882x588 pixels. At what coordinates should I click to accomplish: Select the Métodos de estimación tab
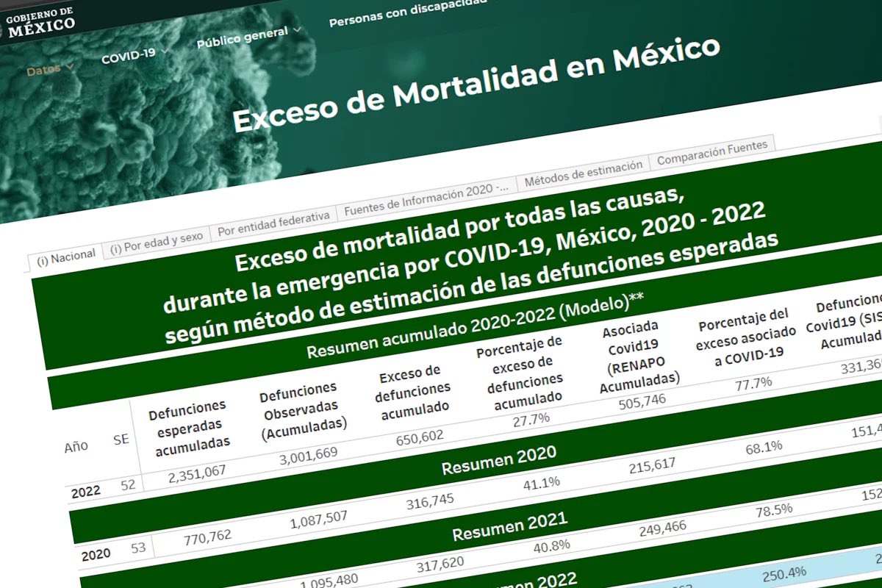[584, 172]
